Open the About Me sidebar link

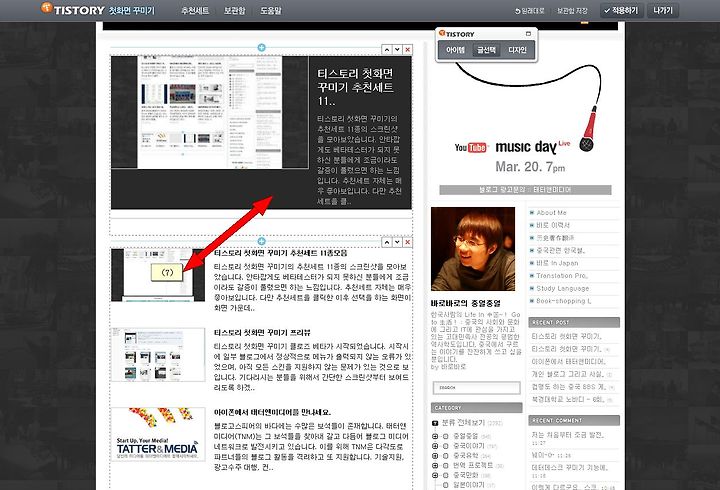click(551, 213)
